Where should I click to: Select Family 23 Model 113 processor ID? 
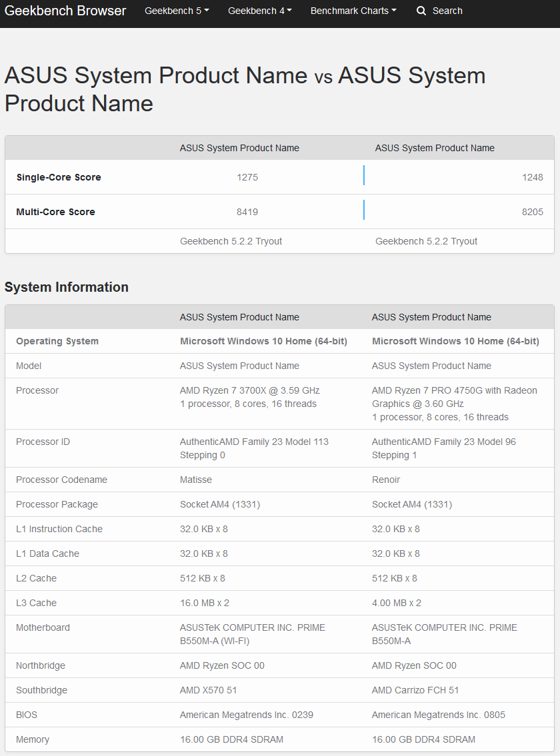pos(254,448)
